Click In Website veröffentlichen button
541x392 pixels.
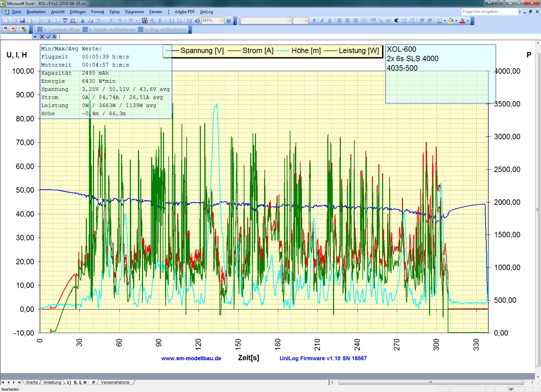109,29
